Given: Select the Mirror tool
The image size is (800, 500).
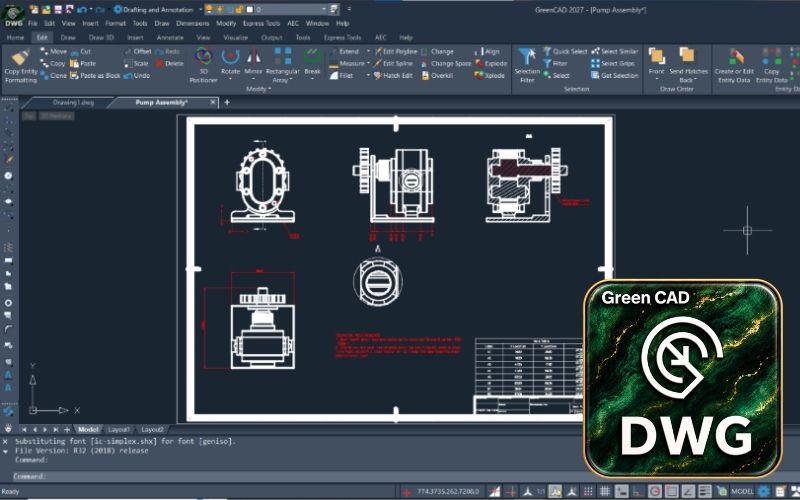Looking at the screenshot, I should pos(254,62).
